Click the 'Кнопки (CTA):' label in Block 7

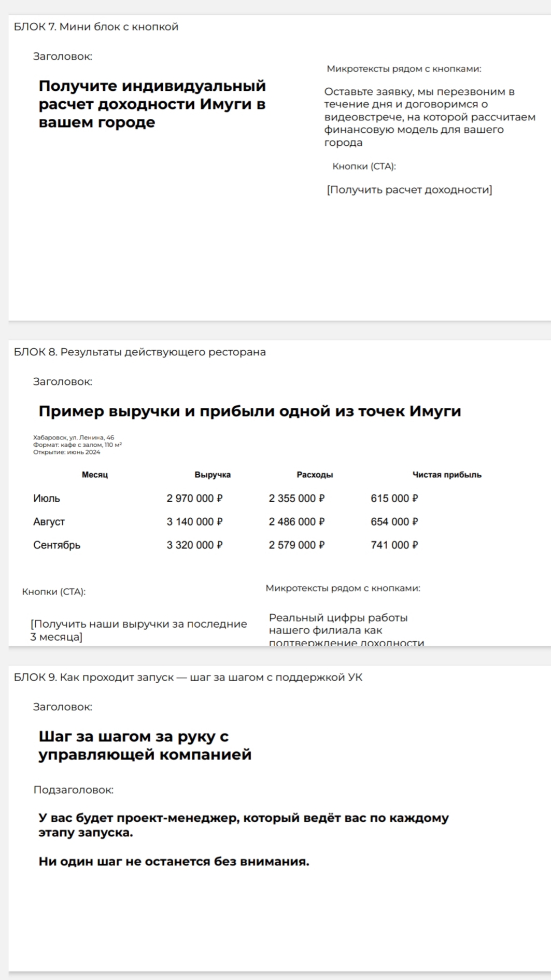pyautogui.click(x=364, y=167)
